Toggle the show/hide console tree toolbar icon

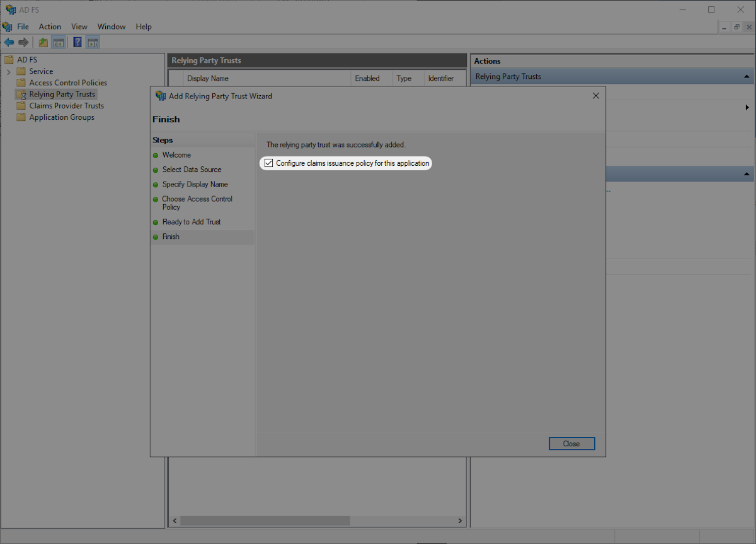tap(58, 42)
